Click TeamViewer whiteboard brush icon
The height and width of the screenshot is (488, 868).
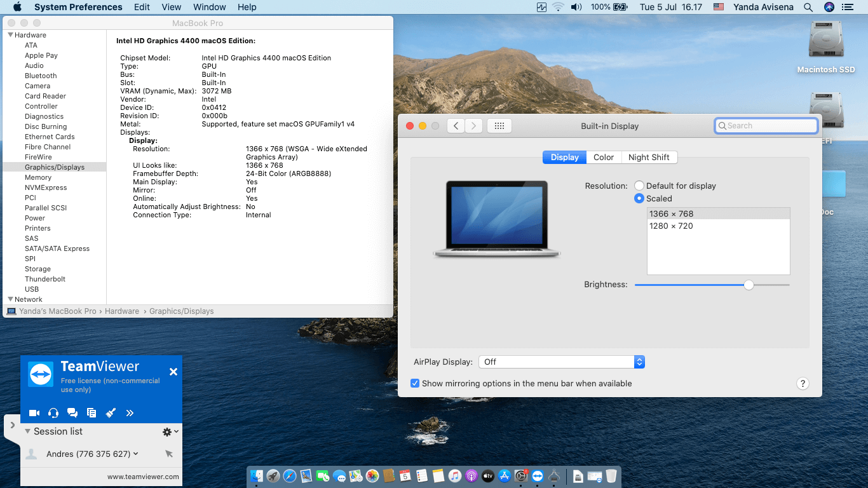(111, 413)
